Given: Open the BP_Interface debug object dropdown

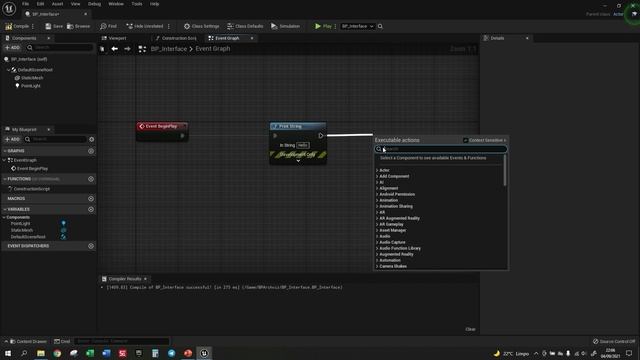Looking at the screenshot, I should pyautogui.click(x=358, y=26).
